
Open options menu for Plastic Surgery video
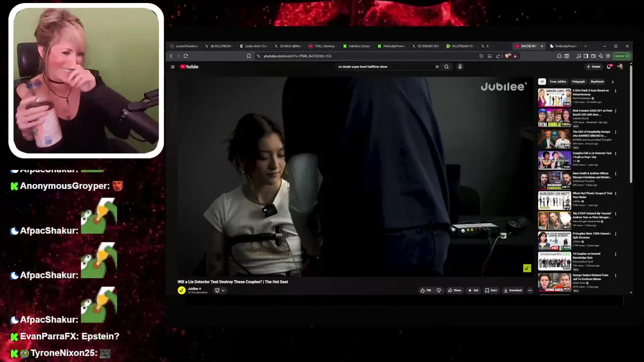tap(615, 194)
